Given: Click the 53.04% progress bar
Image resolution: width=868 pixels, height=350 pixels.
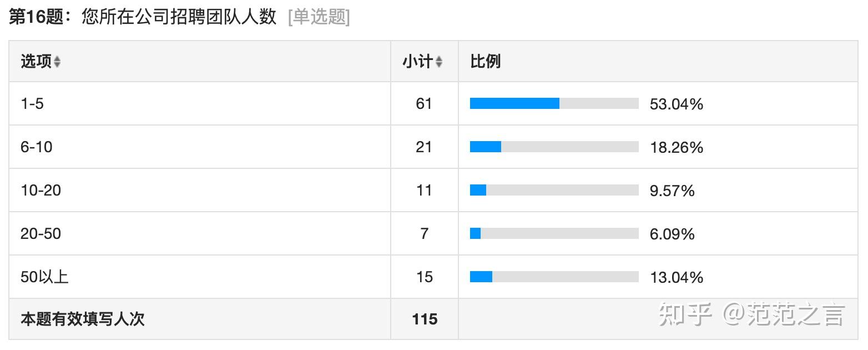Looking at the screenshot, I should pos(554,103).
